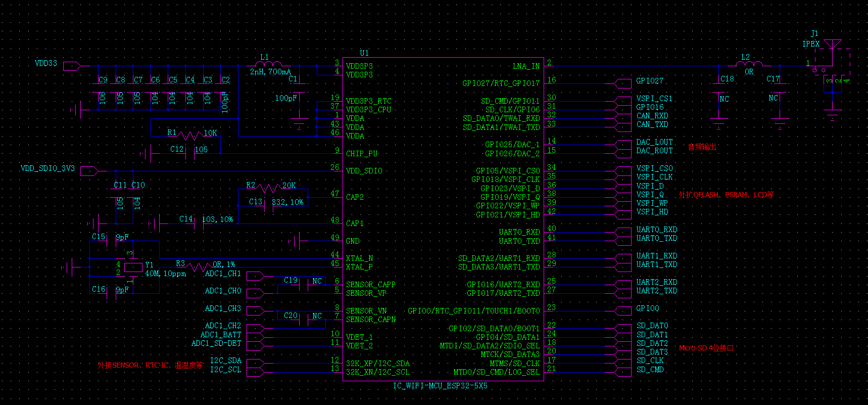Select the IPEX label under J1
Image resolution: width=868 pixels, height=405 pixels.
[811, 44]
